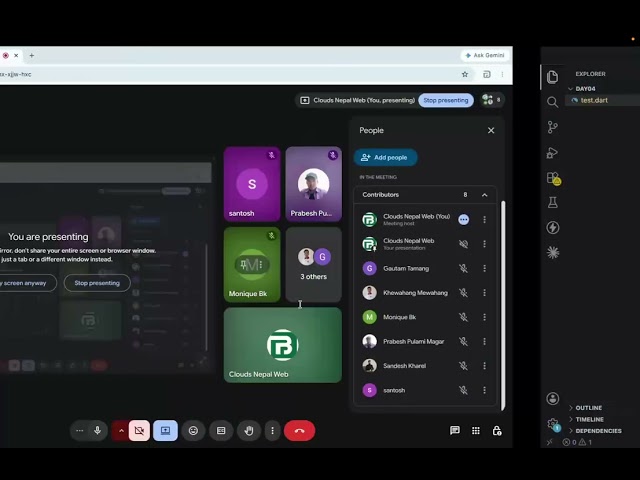The height and width of the screenshot is (480, 640).
Task: Click Stop presenting in presentation preview
Action: click(97, 283)
